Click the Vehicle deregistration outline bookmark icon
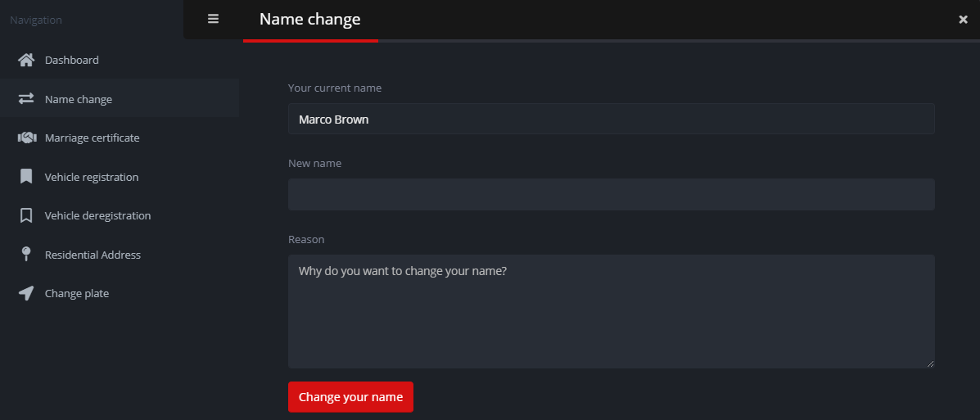This screenshot has width=980, height=420. [26, 215]
